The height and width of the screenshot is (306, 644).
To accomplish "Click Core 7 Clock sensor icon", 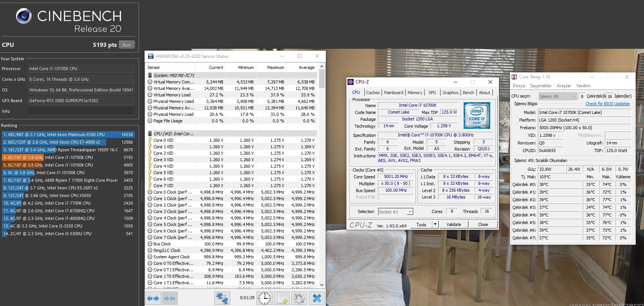I will click(x=150, y=237).
